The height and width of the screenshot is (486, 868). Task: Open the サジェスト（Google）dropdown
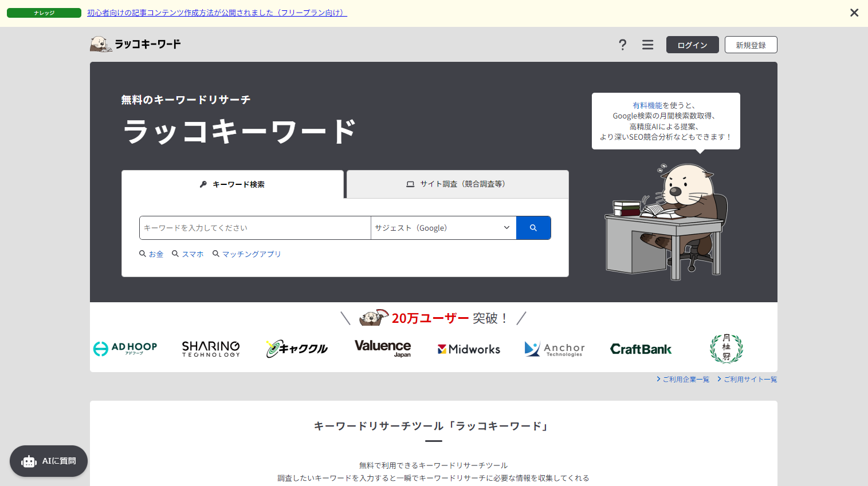click(443, 228)
